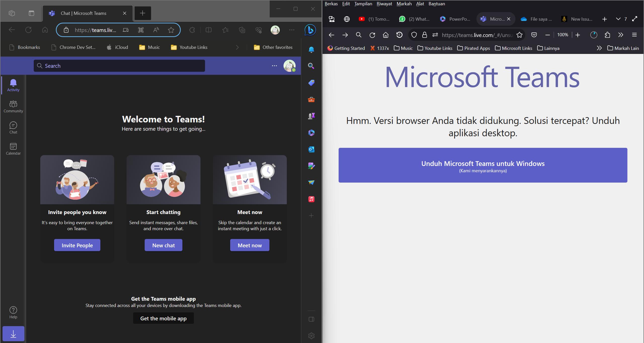Click the purple download app button in Teams
Screen dimensions: 644x343
[x=13, y=334]
